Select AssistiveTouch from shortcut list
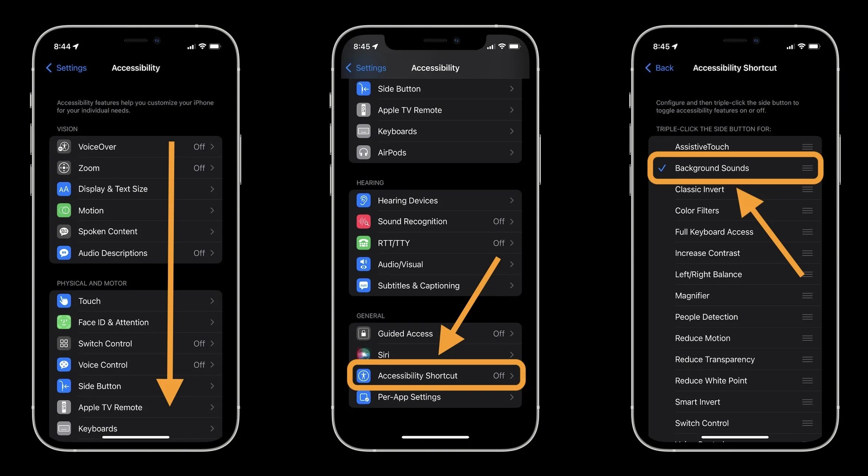The height and width of the screenshot is (476, 868). click(x=702, y=146)
